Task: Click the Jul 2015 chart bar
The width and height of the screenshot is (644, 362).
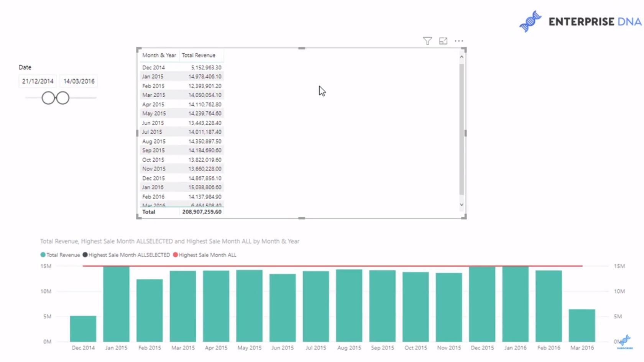Action: point(316,306)
